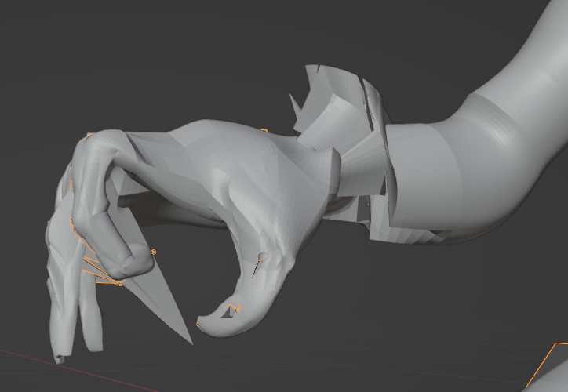This screenshot has width=568, height=392.
Task: Click the tip of the long pointed claw spike
Action: (x=191, y=343)
